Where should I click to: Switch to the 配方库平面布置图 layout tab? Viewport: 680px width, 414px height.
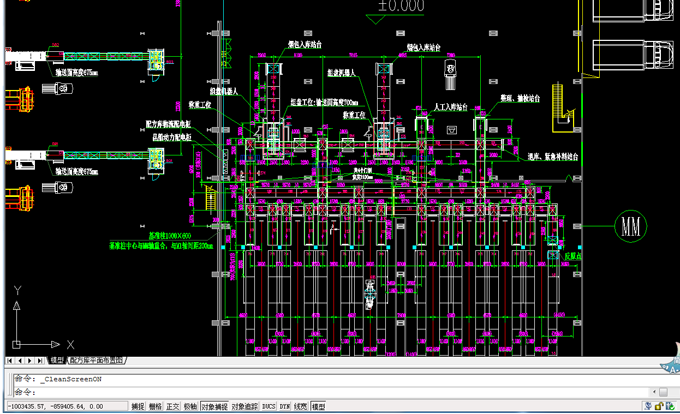point(98,360)
